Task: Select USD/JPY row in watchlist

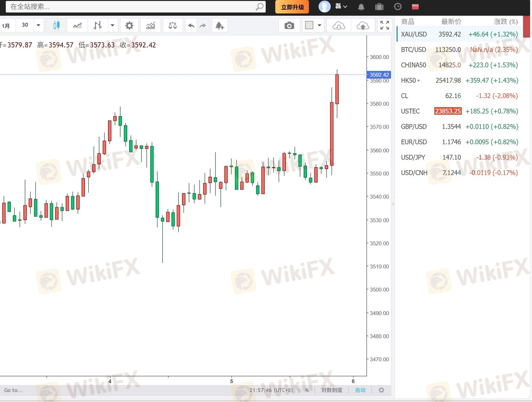Action: (459, 157)
